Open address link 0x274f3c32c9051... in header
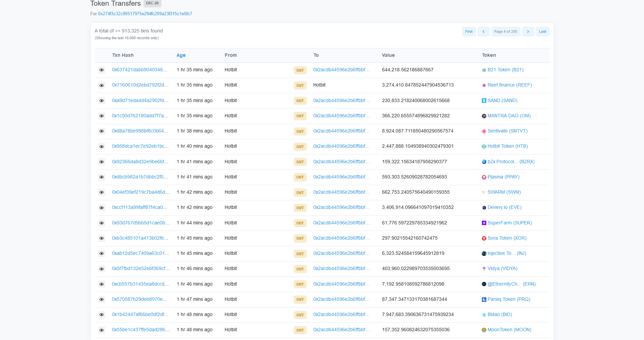This screenshot has height=340, width=644. point(145,14)
